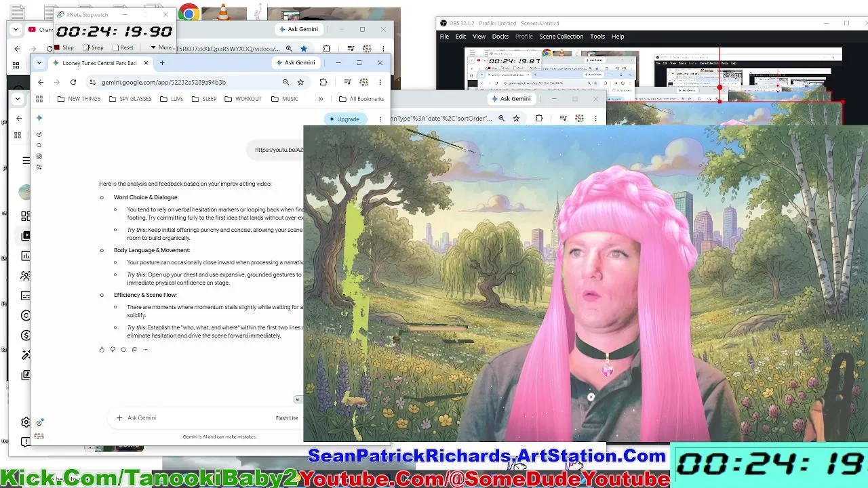Open the apps grid in Gemini bookmarks bar
868x488 pixels.
[x=39, y=99]
